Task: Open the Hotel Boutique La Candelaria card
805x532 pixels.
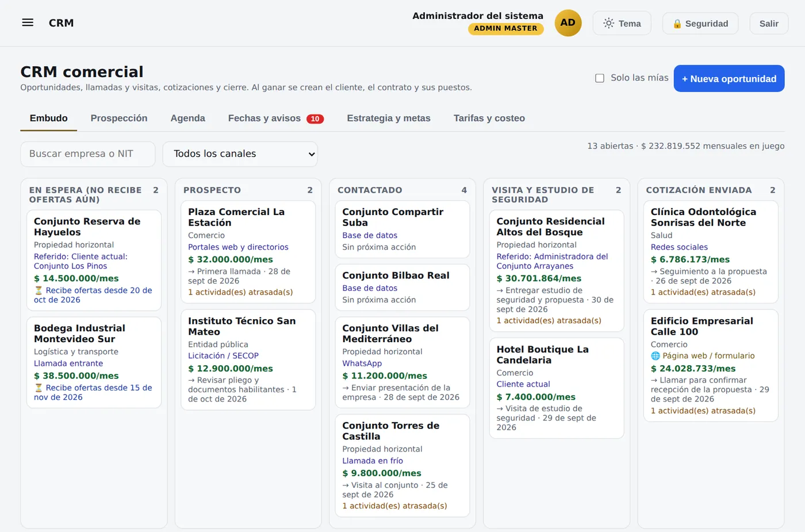Action: (x=557, y=388)
